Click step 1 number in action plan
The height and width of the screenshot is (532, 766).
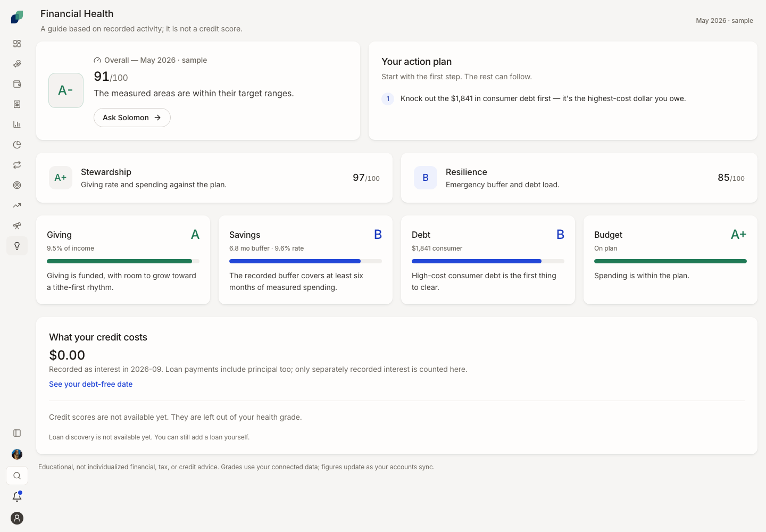[x=388, y=98]
